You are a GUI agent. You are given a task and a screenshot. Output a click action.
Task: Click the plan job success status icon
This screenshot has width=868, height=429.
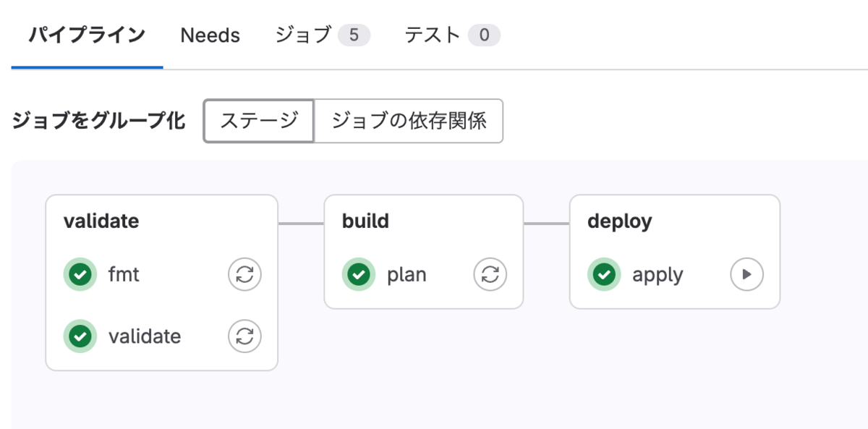tap(358, 274)
